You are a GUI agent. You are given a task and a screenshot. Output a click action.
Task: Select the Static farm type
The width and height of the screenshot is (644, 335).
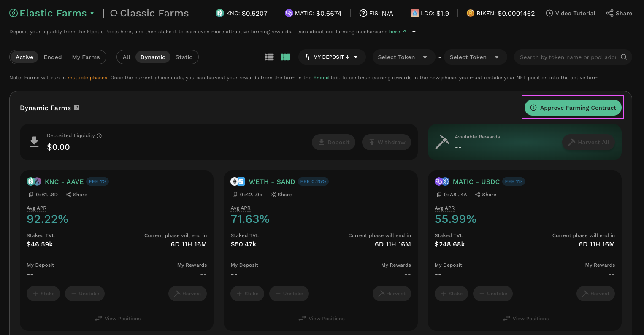[184, 57]
